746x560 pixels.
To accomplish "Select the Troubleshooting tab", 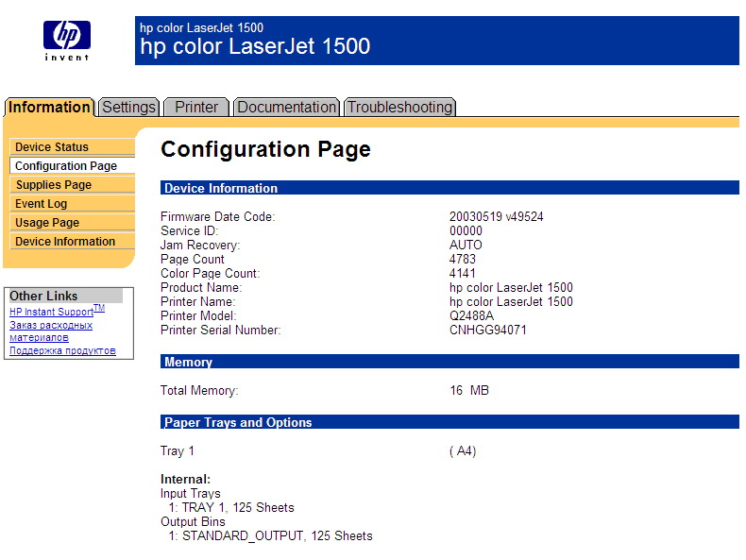I will [x=399, y=107].
